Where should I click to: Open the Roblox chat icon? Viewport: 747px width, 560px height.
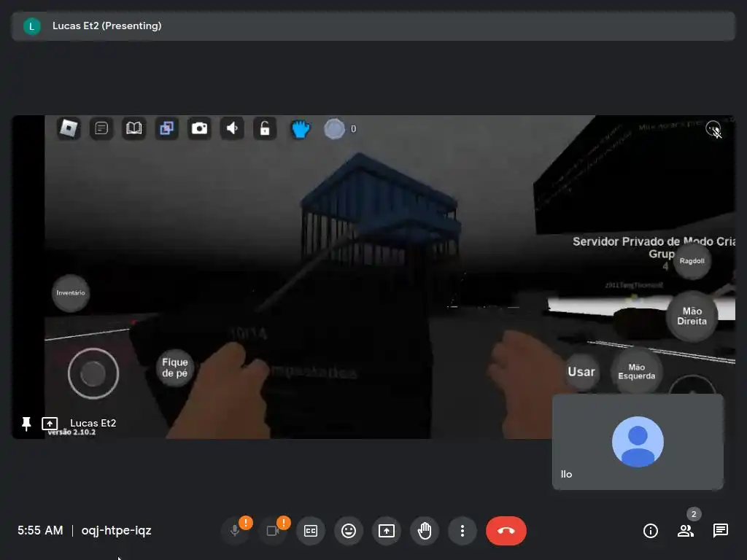[x=101, y=128]
